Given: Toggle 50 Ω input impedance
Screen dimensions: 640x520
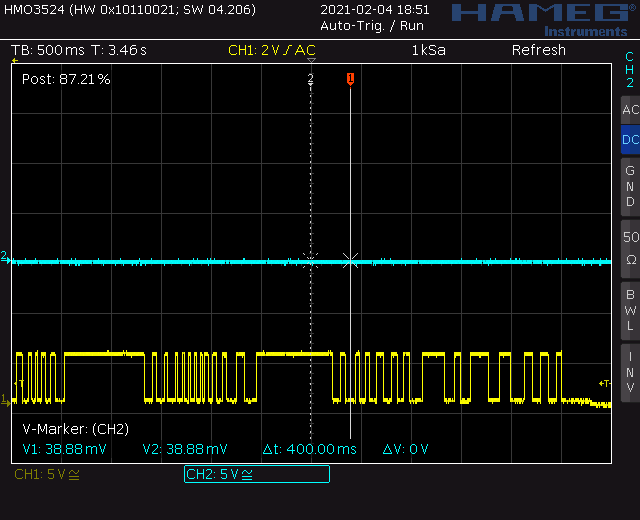Looking at the screenshot, I should coord(630,249).
